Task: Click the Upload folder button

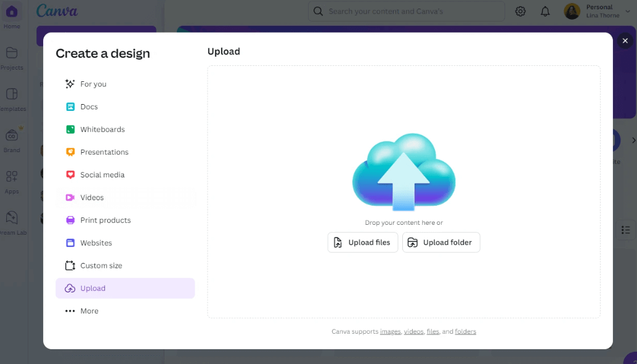Action: coord(441,242)
